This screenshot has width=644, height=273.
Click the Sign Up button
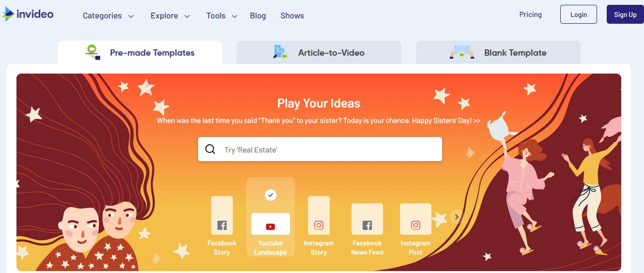(625, 15)
